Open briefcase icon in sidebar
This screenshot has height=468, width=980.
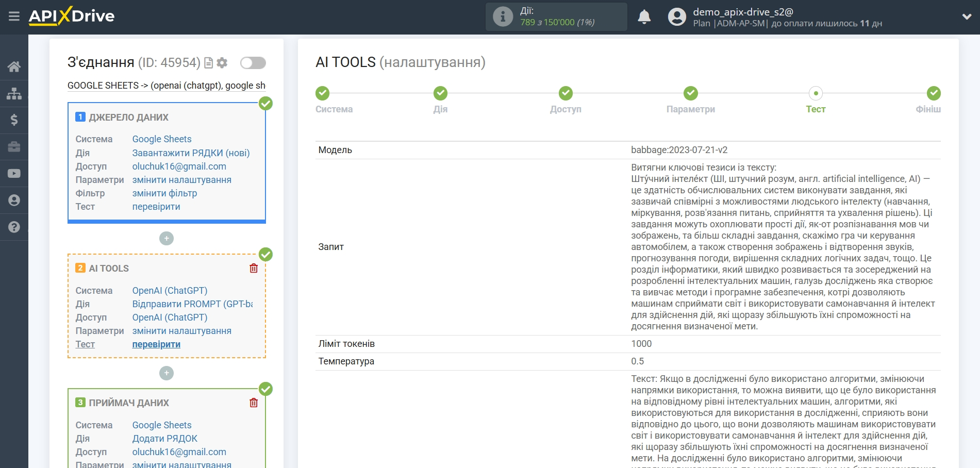click(x=14, y=147)
